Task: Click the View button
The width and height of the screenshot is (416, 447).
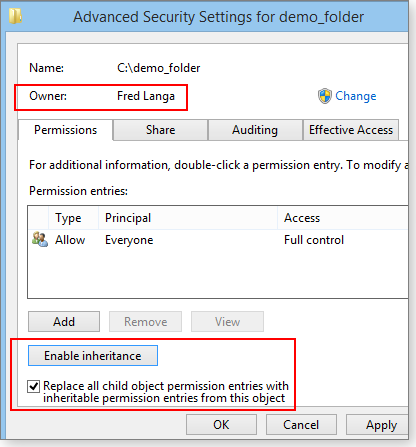Action: pos(227,322)
